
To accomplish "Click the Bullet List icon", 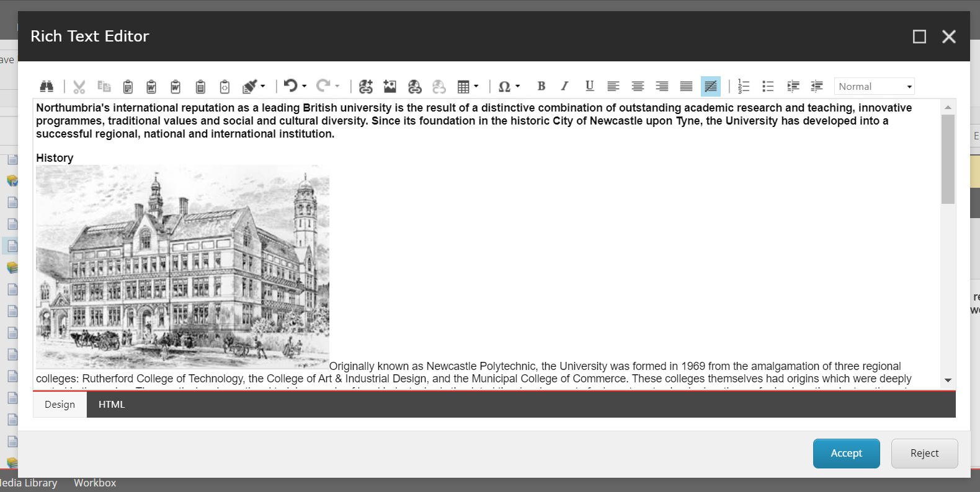I will point(768,86).
